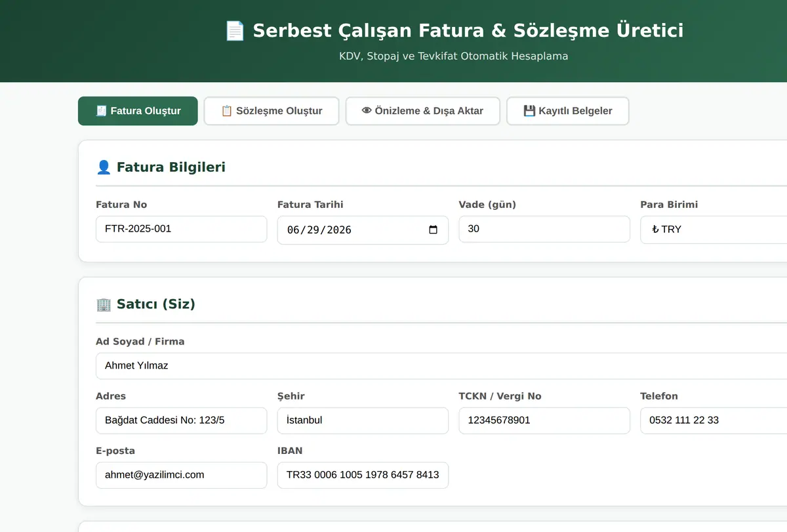Click the Fatura Tarihi label
Image resolution: width=787 pixels, height=532 pixels.
click(x=310, y=205)
